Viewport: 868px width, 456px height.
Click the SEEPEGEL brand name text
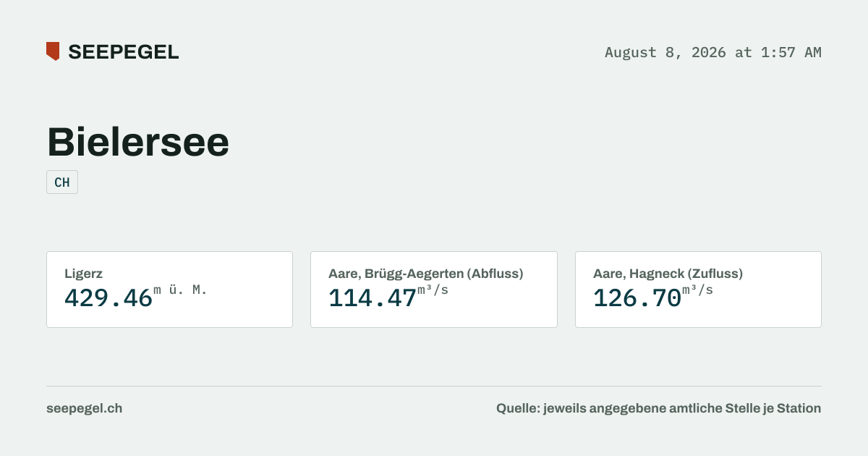123,52
